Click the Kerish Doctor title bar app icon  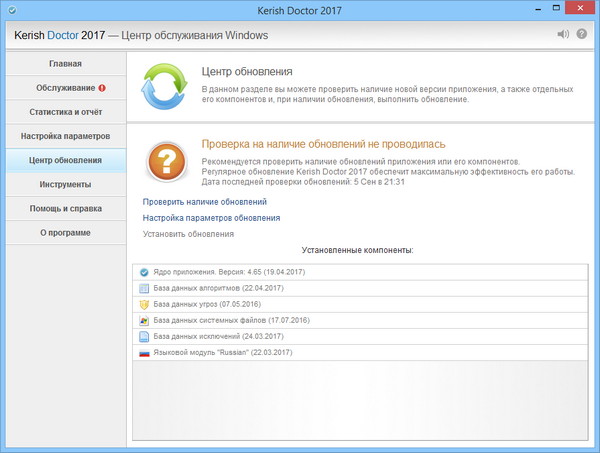(x=12, y=10)
